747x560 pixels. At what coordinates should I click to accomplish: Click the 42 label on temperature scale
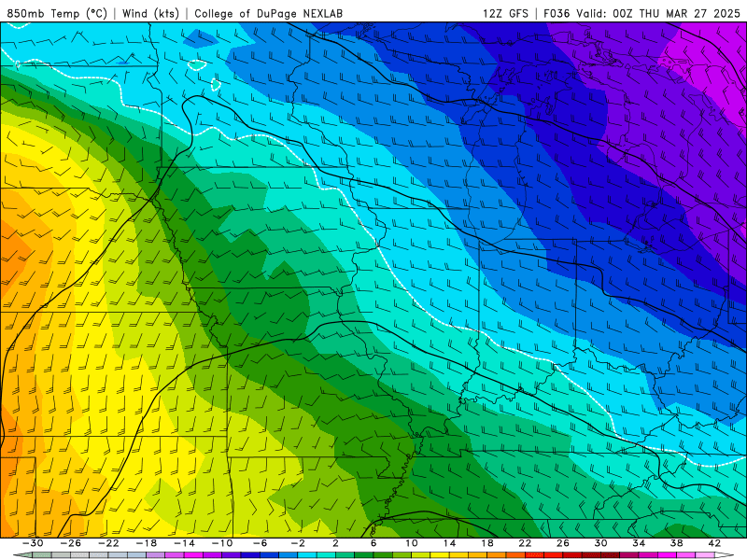[714, 543]
